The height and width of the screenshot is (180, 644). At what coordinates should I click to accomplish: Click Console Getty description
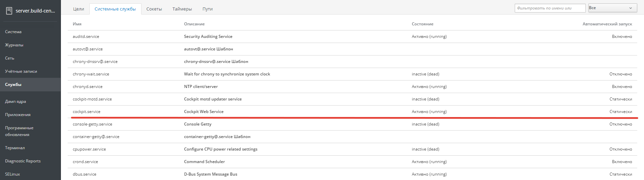pos(198,124)
